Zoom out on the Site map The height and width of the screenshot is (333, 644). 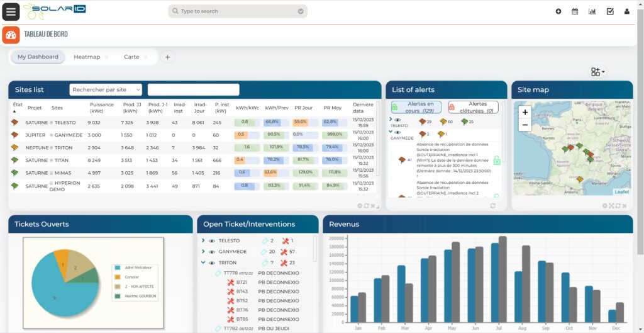[x=525, y=125]
